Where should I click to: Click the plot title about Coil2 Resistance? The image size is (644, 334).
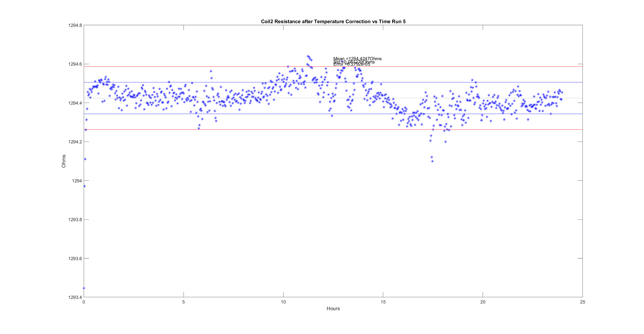(x=333, y=21)
